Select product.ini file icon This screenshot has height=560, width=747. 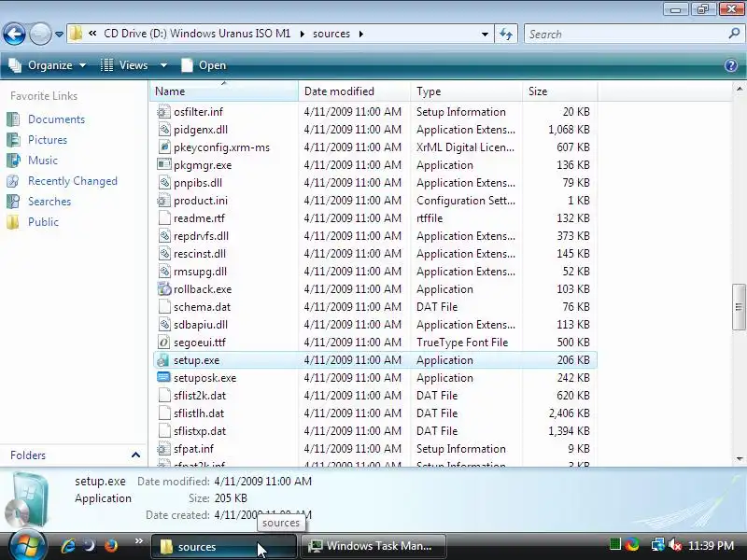164,201
